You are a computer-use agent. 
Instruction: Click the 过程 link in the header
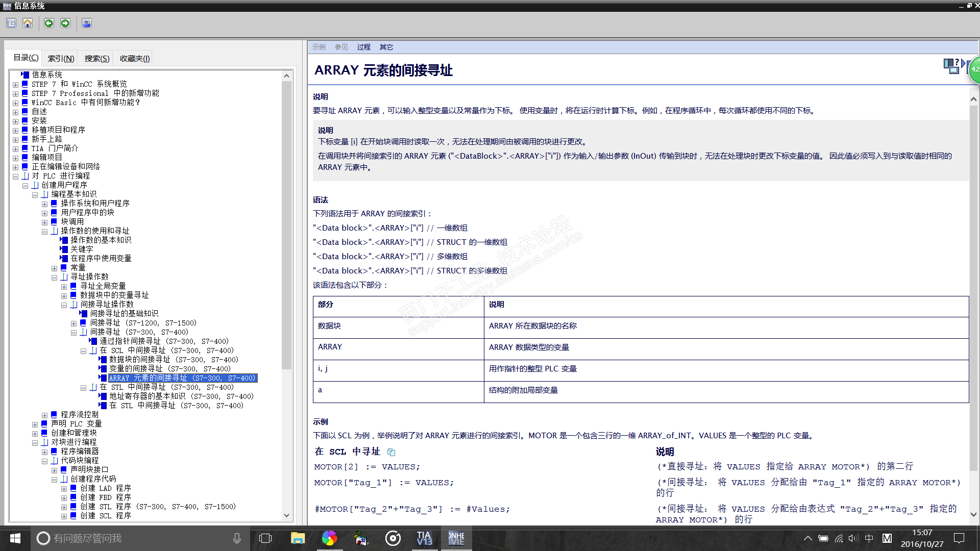[x=364, y=47]
